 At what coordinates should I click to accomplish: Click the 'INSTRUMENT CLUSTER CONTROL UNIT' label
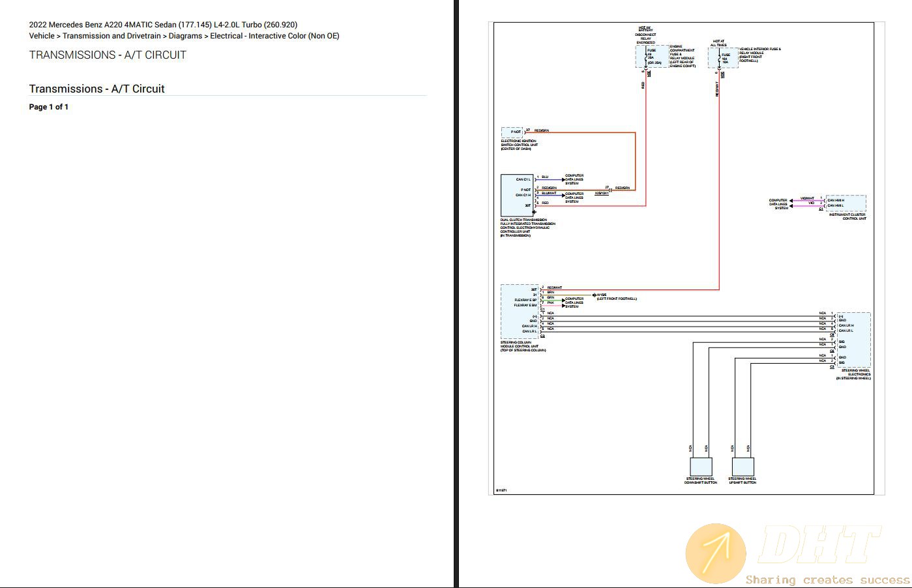point(847,216)
